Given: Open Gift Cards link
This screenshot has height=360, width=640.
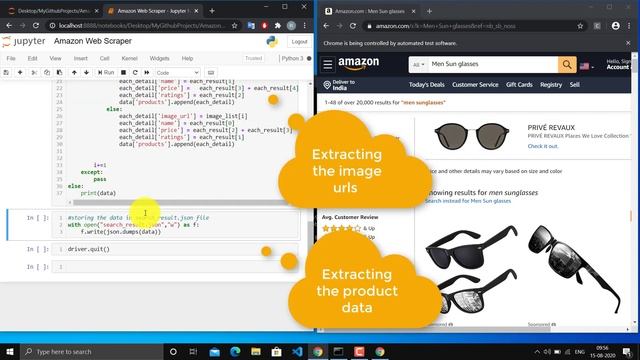Looking at the screenshot, I should pyautogui.click(x=519, y=85).
